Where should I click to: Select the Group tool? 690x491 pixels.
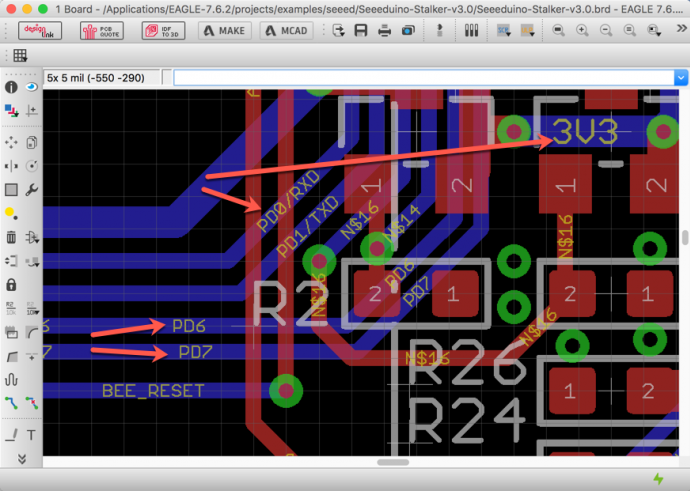[x=11, y=190]
